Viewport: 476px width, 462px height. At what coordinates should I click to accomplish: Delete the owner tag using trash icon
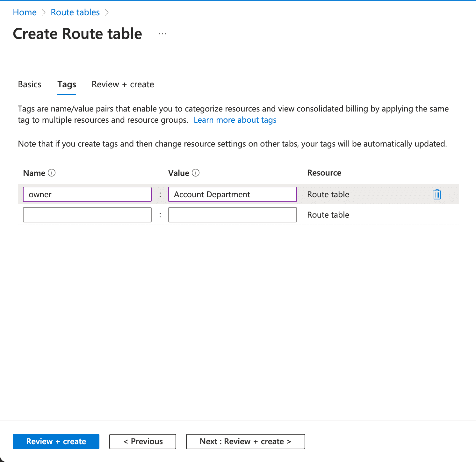tap(437, 194)
